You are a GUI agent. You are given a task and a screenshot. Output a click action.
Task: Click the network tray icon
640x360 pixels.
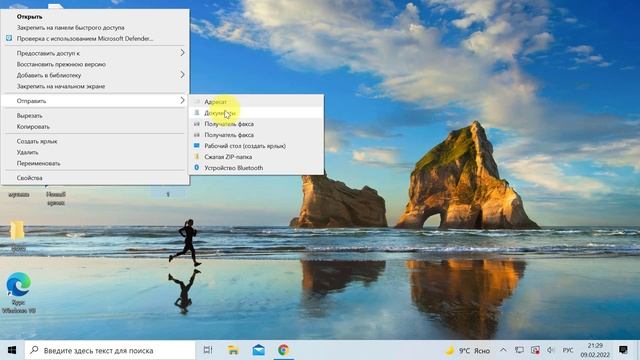[519, 350]
